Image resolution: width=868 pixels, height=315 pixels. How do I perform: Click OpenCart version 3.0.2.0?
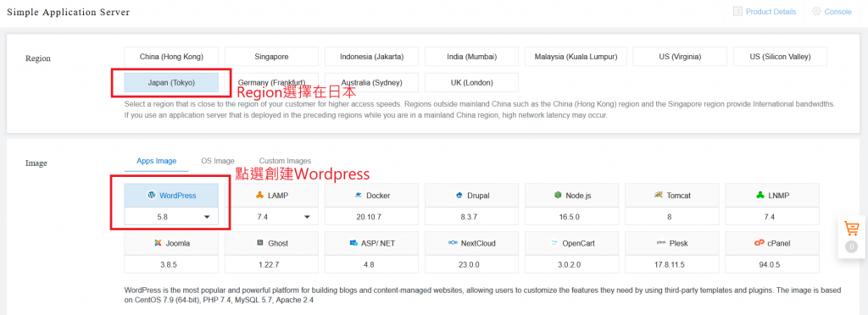click(x=572, y=265)
